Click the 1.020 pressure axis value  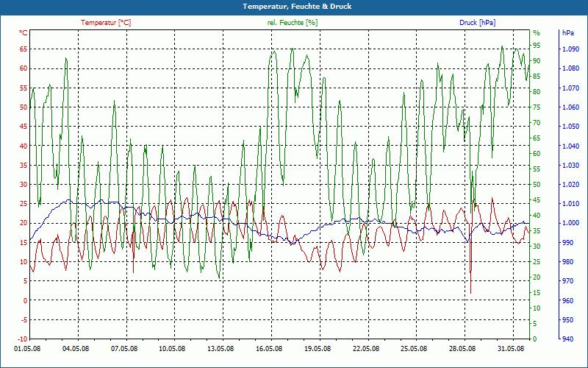571,185
